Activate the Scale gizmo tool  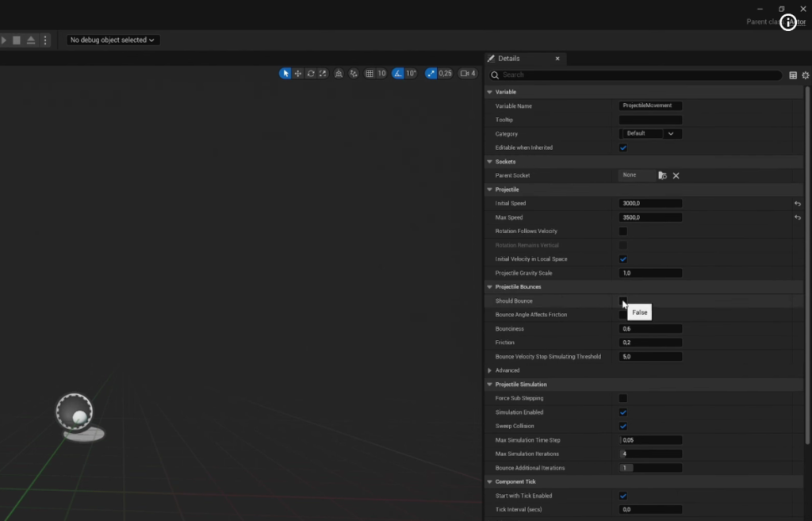click(x=324, y=74)
